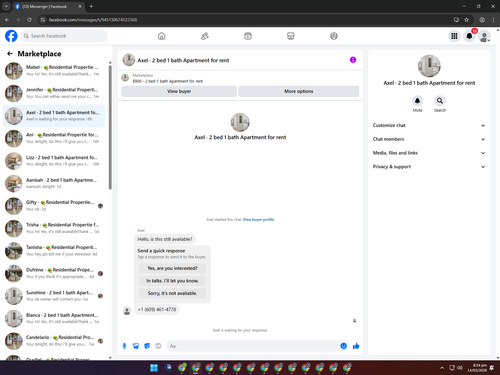500x375 pixels.
Task: Click the View buyer button
Action: coord(179,91)
